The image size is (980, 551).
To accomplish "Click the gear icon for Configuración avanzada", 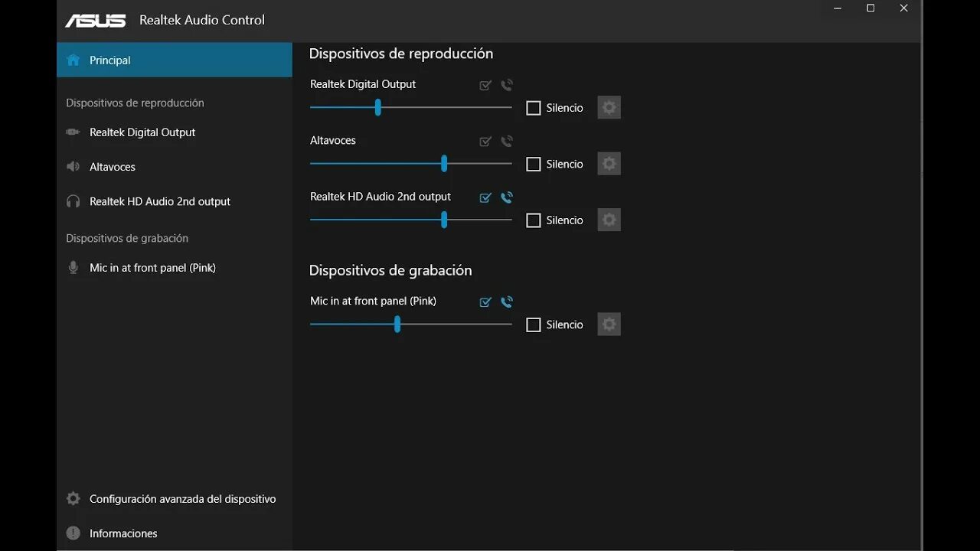I will coord(73,499).
